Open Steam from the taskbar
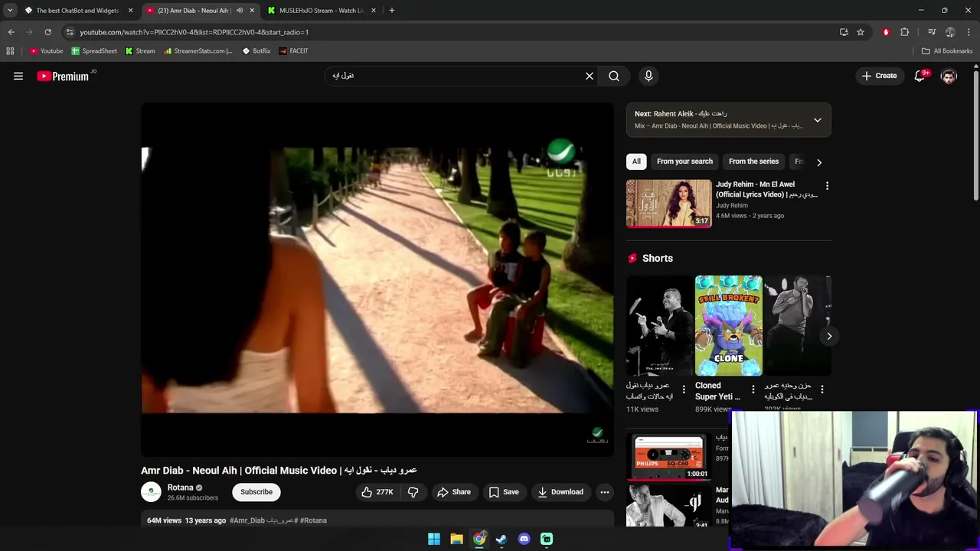The image size is (980, 551). click(x=501, y=539)
